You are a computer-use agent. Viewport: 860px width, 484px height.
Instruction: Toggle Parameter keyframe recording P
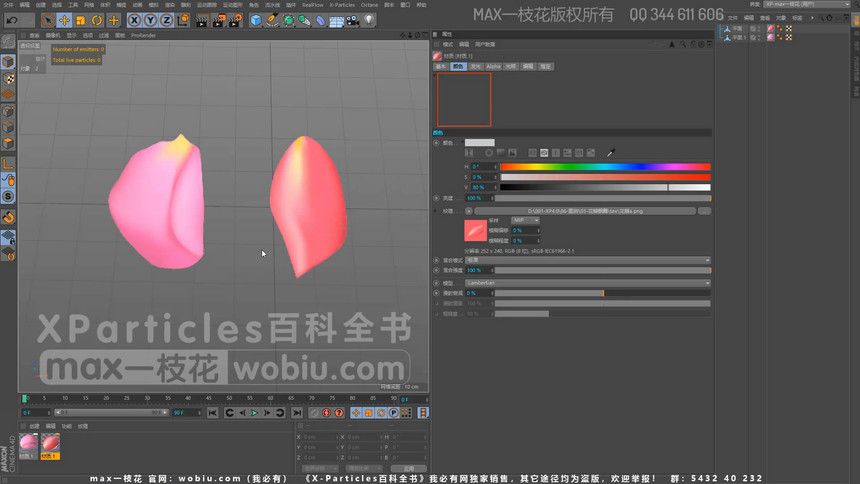[394, 413]
